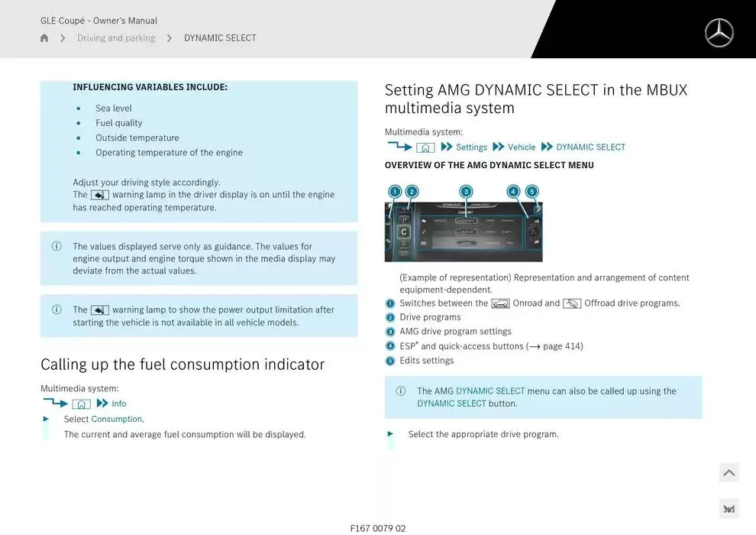Click the info icon beside values displayed note

57,246
